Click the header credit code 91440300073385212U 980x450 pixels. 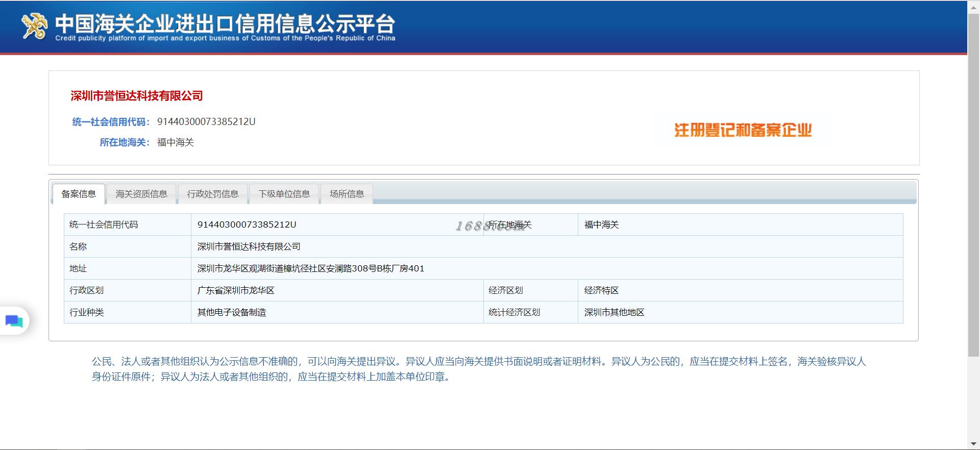pos(206,121)
